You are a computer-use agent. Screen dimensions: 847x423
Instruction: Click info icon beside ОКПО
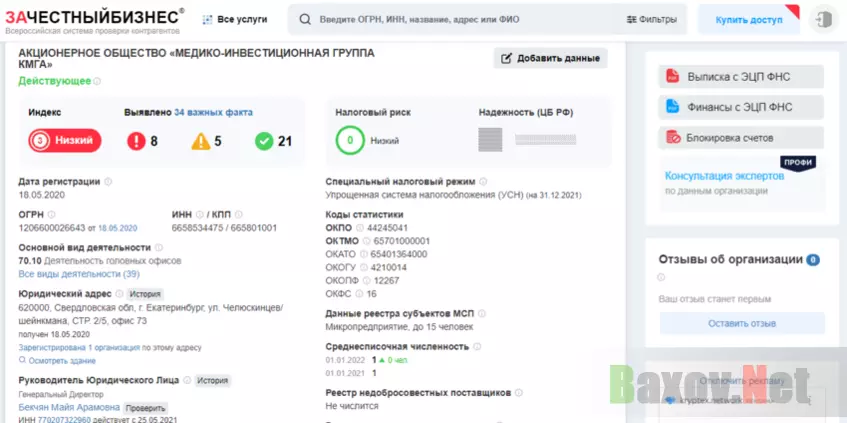[x=360, y=228]
